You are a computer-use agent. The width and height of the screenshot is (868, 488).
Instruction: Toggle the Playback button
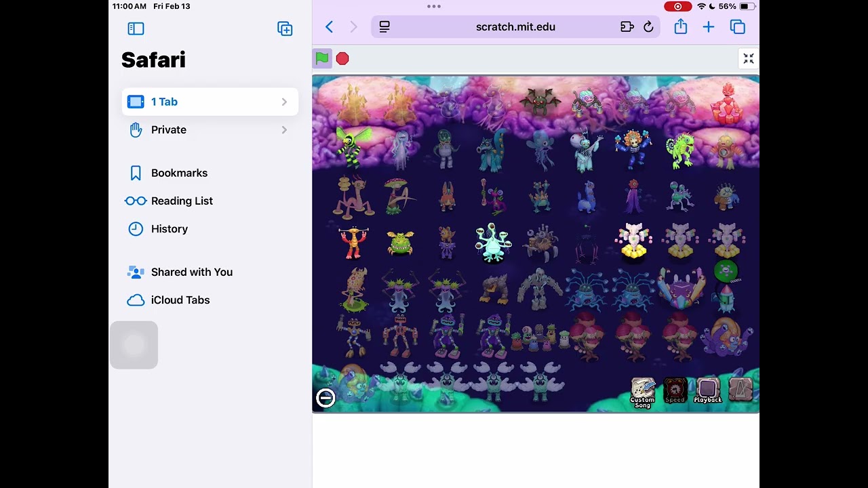coord(708,391)
